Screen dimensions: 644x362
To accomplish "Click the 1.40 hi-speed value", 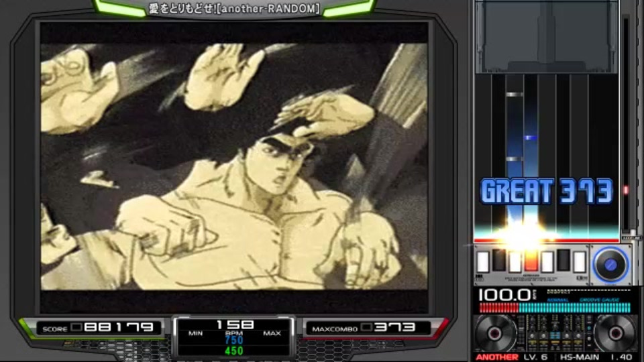I will point(621,357).
